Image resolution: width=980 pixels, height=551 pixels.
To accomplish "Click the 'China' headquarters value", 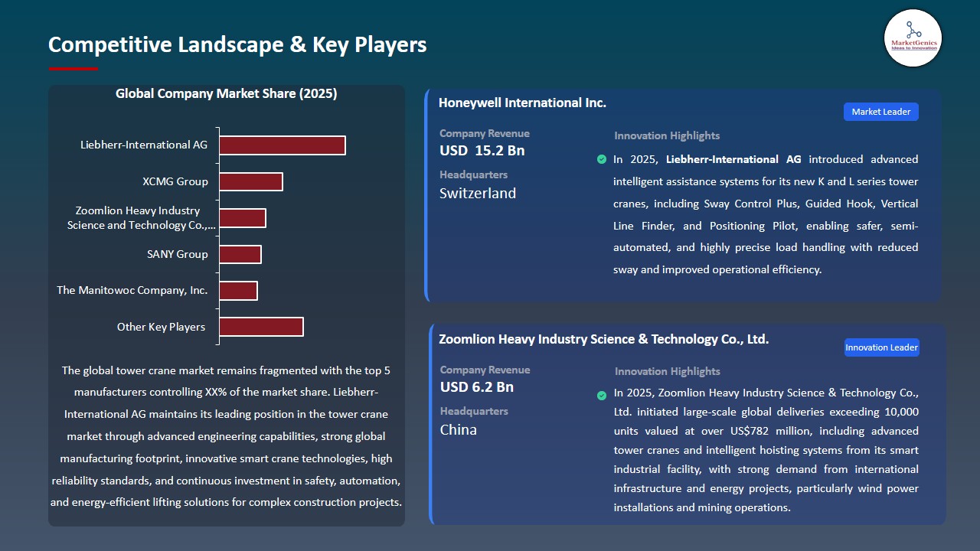I will pyautogui.click(x=459, y=430).
